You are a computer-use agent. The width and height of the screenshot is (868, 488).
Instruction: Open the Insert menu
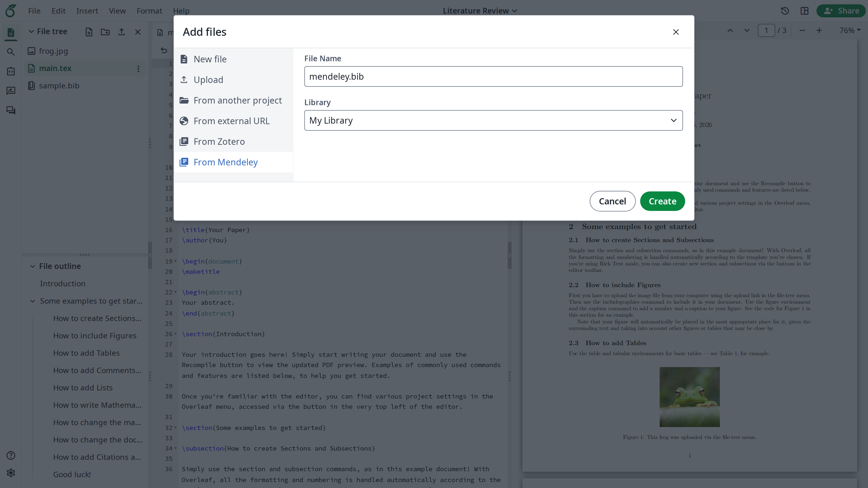[87, 11]
